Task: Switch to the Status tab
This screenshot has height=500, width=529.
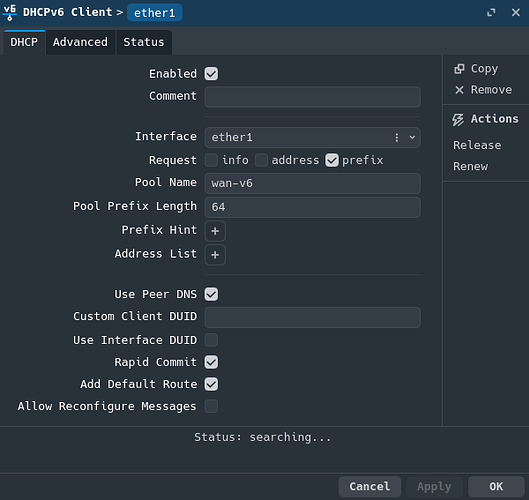Action: (x=144, y=42)
